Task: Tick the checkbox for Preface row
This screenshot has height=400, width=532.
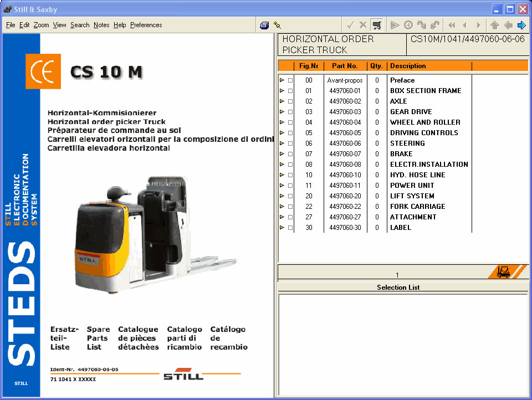Action: point(290,80)
